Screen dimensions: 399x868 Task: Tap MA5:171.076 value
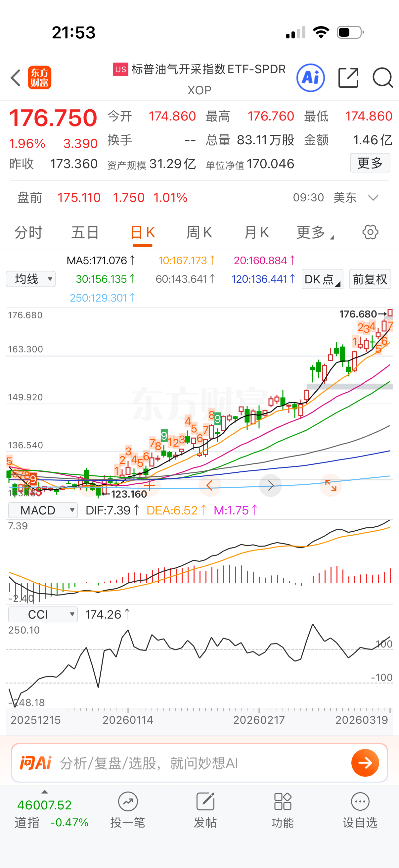pos(101,261)
